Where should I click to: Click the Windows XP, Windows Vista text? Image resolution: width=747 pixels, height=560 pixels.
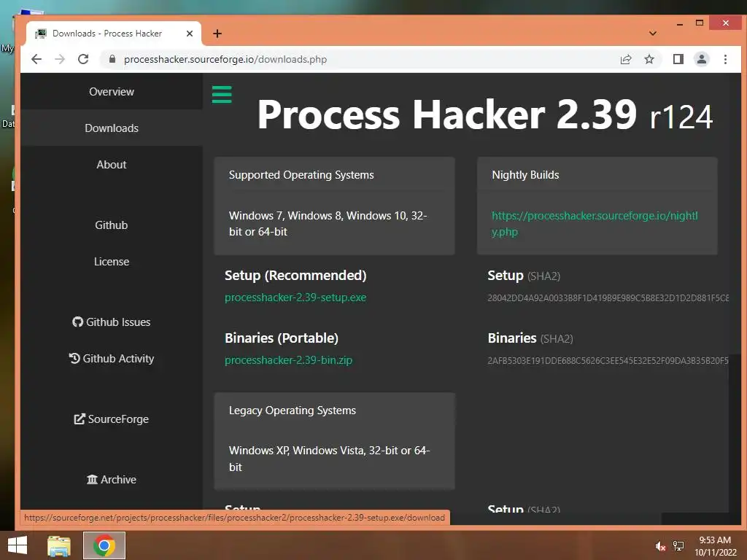point(329,459)
